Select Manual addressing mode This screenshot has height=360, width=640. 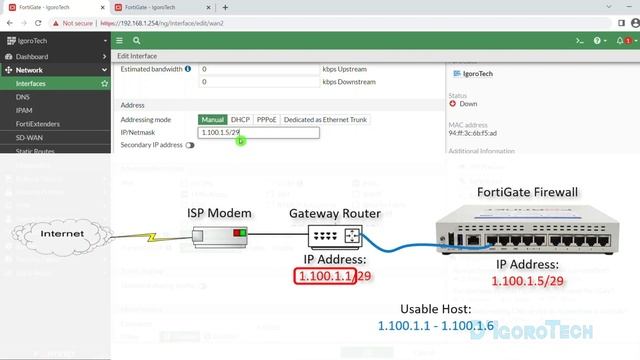213,120
